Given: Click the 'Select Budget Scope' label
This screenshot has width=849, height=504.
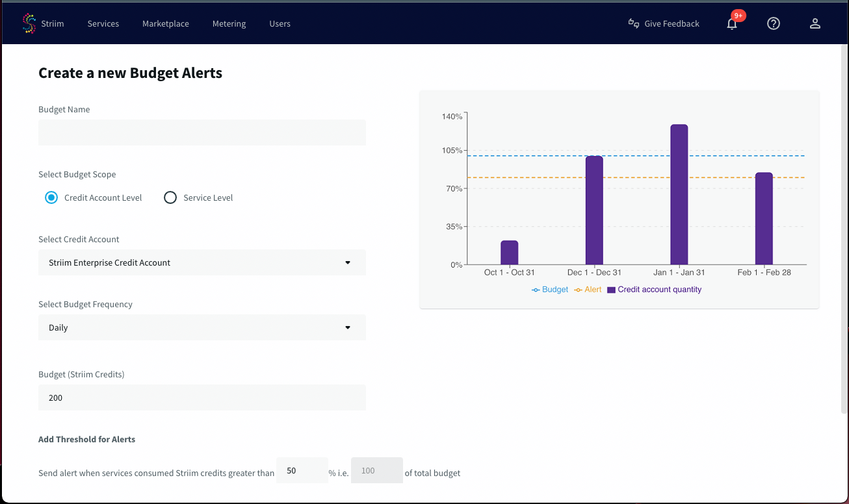Looking at the screenshot, I should coord(77,174).
